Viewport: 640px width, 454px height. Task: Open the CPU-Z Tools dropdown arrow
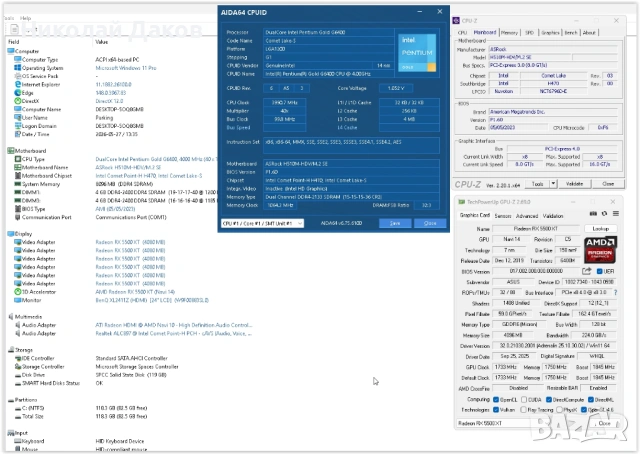pos(553,184)
